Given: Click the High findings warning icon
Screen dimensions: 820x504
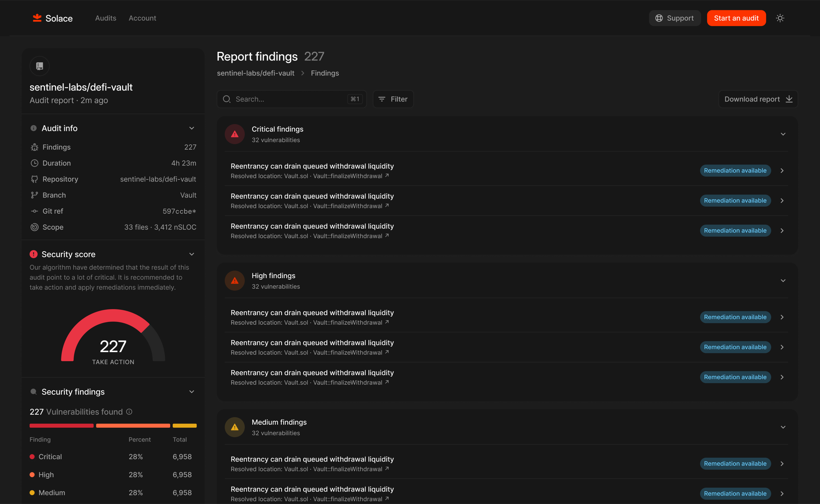Looking at the screenshot, I should pos(235,281).
